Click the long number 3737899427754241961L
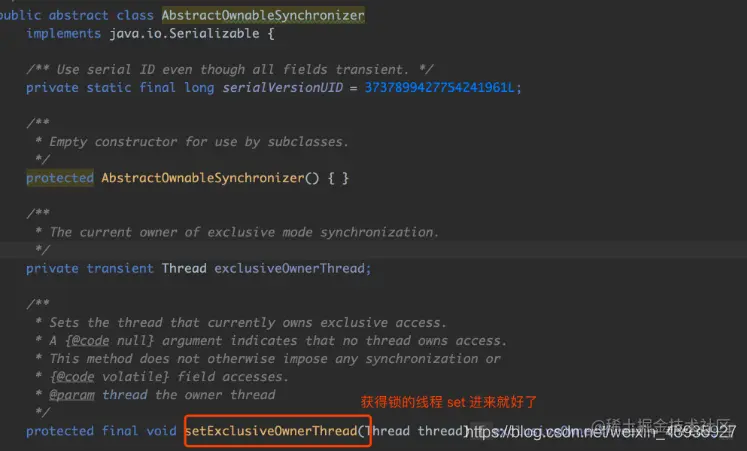Viewport: 747px width, 451px height. [x=439, y=88]
